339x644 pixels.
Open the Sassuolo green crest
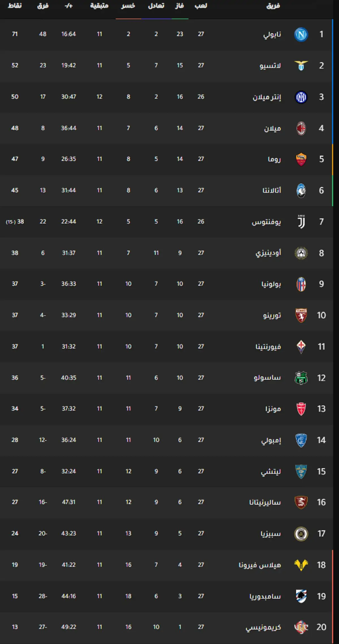(301, 378)
